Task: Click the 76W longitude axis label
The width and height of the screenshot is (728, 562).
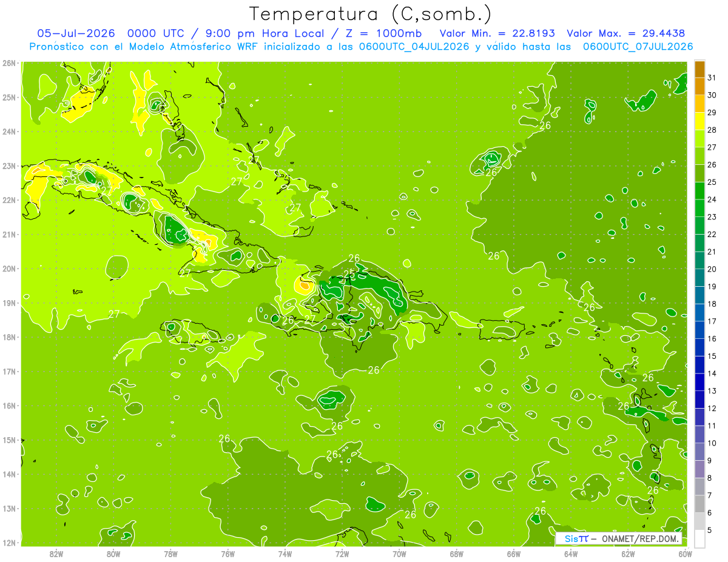Action: tap(227, 554)
